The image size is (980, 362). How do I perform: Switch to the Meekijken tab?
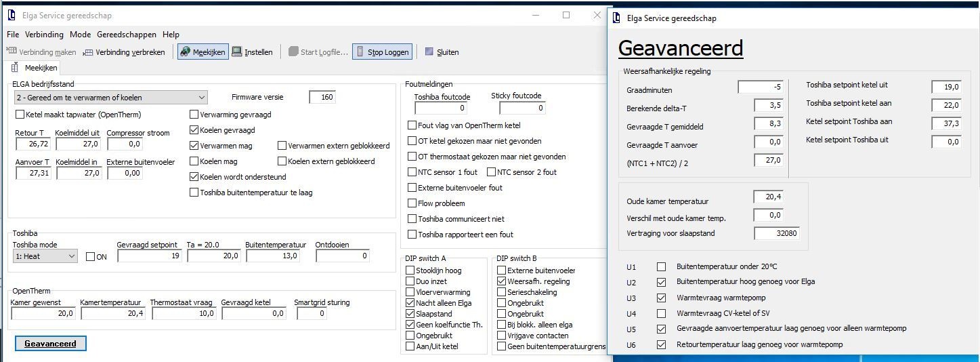(35, 68)
